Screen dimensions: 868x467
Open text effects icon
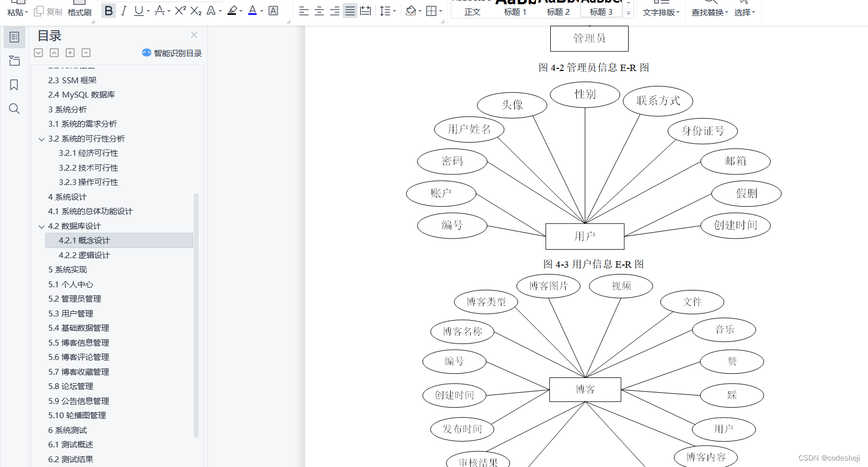coord(211,11)
